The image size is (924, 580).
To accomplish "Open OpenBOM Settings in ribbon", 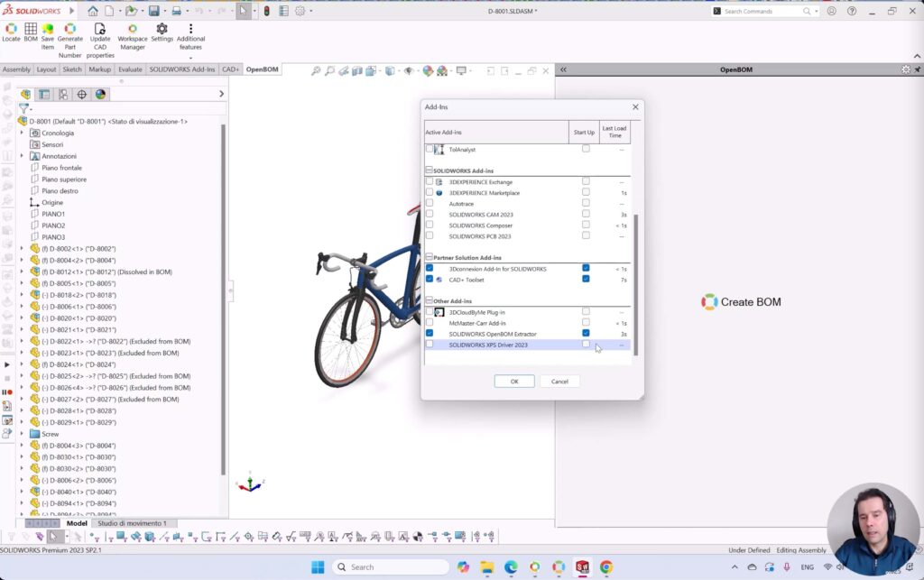I will [162, 33].
